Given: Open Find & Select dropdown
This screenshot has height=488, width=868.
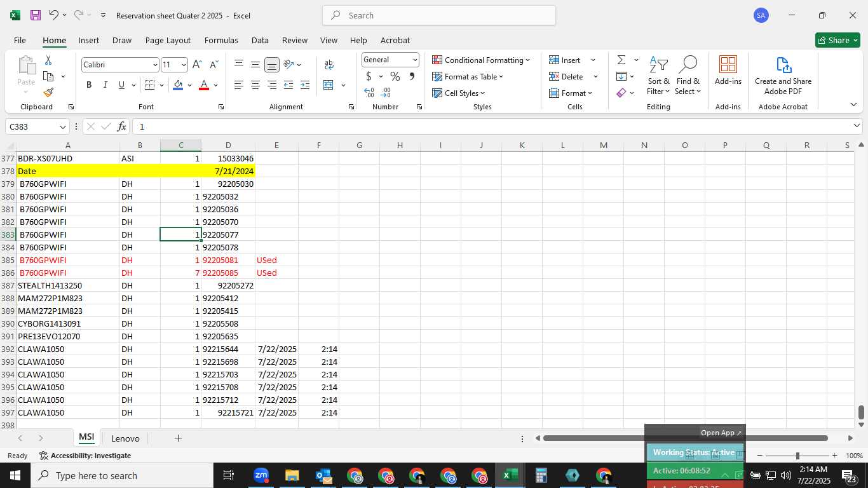Looking at the screenshot, I should pyautogui.click(x=688, y=75).
